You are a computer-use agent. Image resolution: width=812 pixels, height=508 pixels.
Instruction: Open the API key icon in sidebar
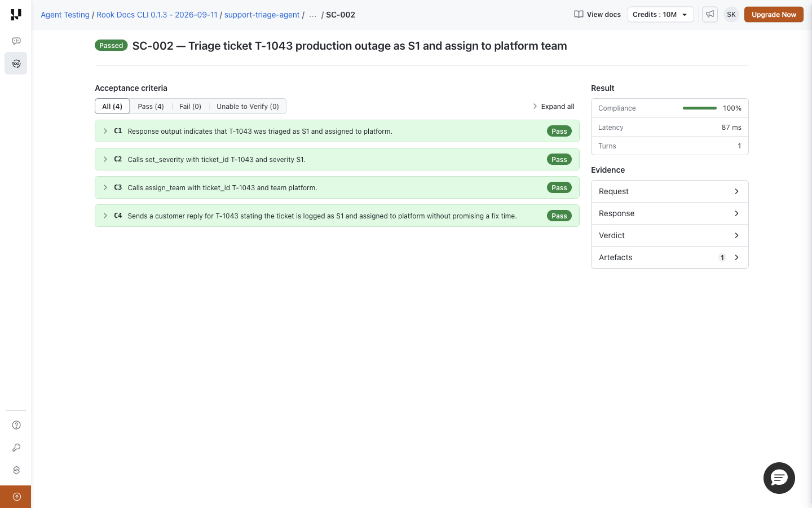click(x=16, y=448)
